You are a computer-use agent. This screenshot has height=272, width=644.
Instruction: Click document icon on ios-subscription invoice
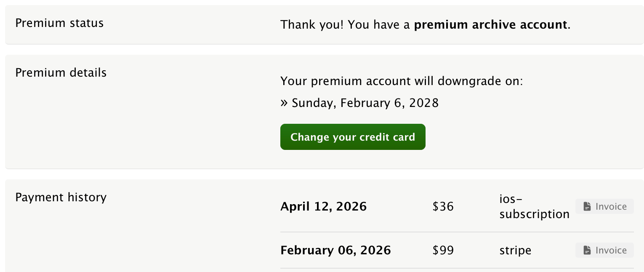[x=587, y=206]
